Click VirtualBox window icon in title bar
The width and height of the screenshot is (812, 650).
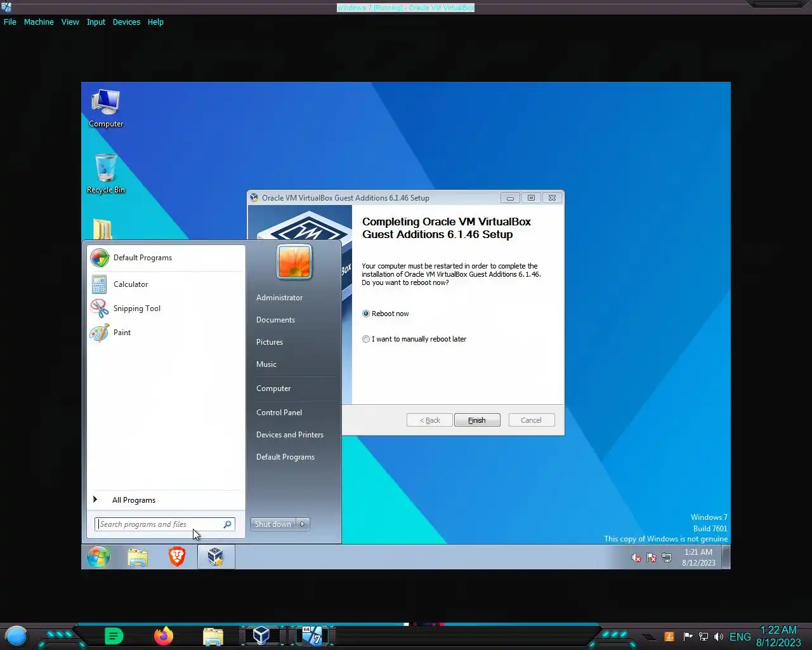[x=6, y=7]
